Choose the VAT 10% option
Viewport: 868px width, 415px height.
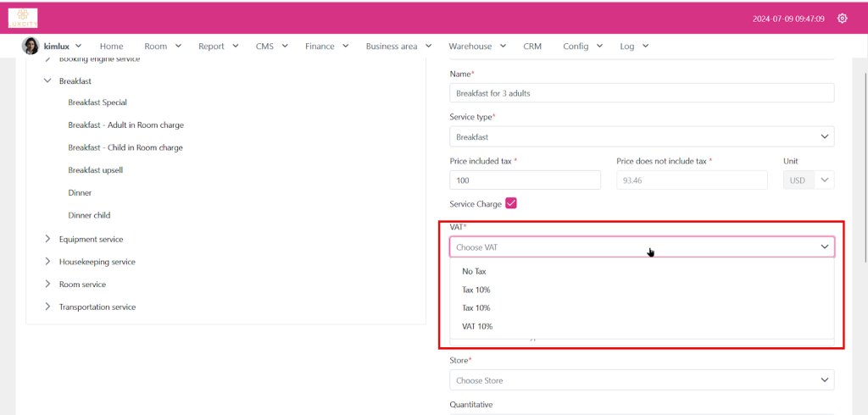click(x=477, y=326)
